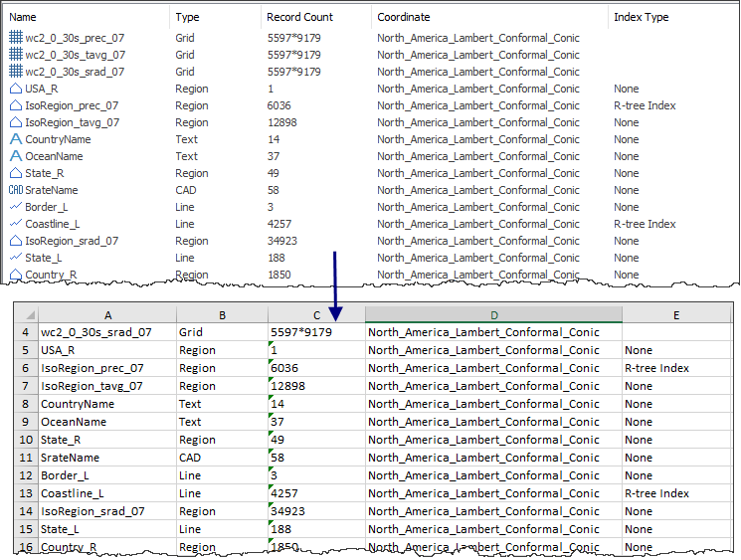Click the line icon next to Border_L
This screenshot has width=741, height=560.
click(x=15, y=207)
